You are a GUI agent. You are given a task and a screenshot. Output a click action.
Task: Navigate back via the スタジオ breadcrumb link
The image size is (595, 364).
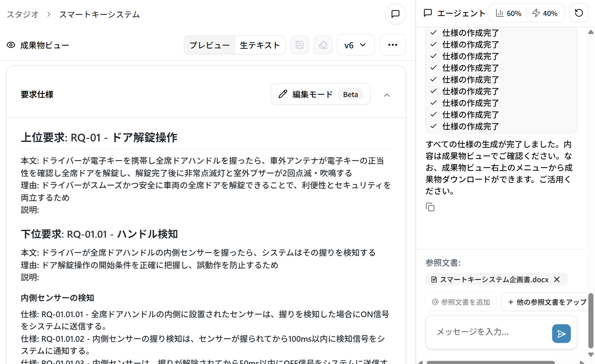coord(22,14)
